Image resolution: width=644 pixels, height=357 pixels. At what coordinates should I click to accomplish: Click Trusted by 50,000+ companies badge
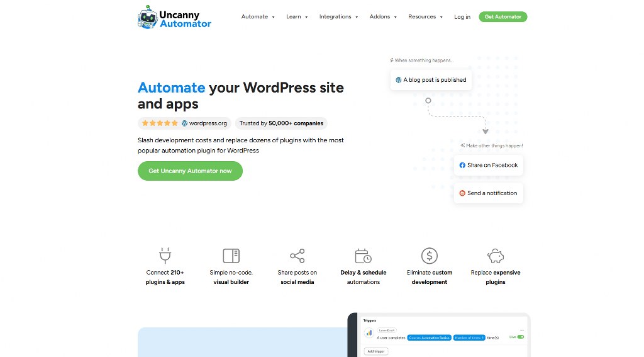pyautogui.click(x=281, y=123)
